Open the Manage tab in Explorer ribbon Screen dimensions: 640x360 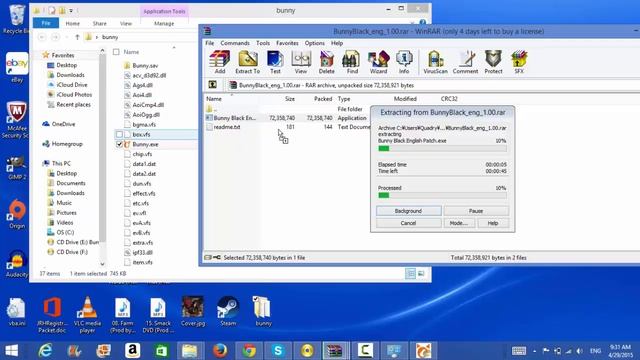164,24
